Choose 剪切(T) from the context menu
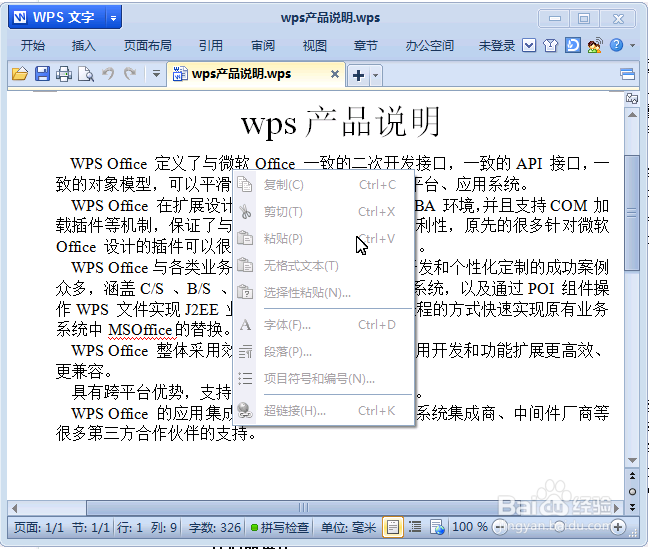This screenshot has height=549, width=649. click(324, 212)
